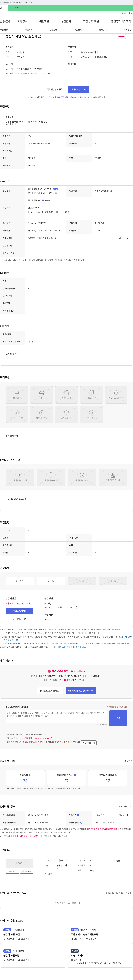This screenshot has width=133, height=980.
Task: Click the 장애인용 화장실 icon
Action: 82,477
